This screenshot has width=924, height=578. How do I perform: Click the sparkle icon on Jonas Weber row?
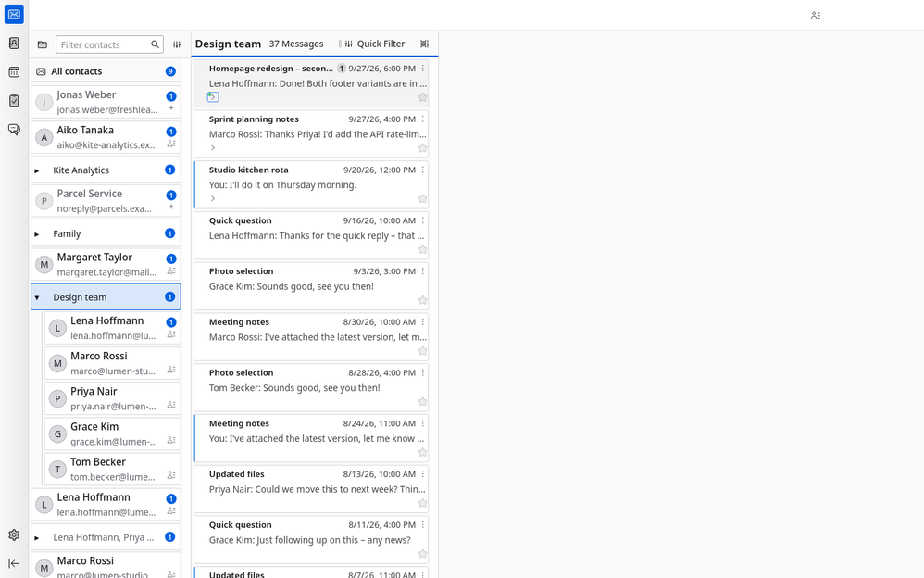pos(171,108)
